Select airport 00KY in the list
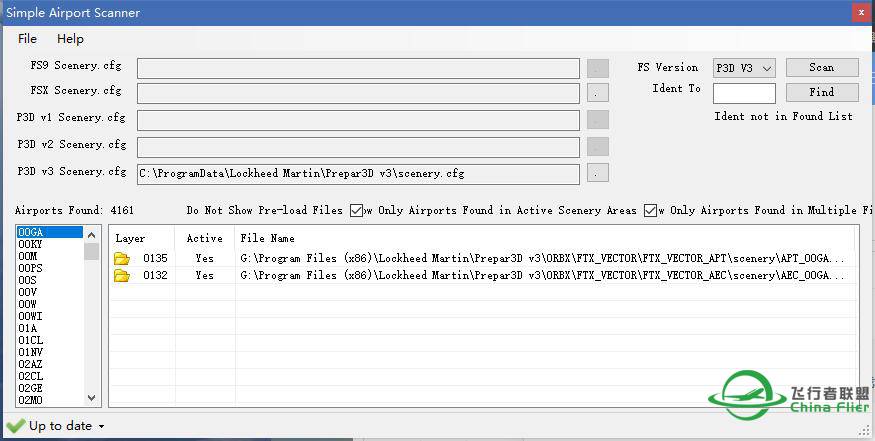Screen dimensions: 875x441 click(x=50, y=245)
